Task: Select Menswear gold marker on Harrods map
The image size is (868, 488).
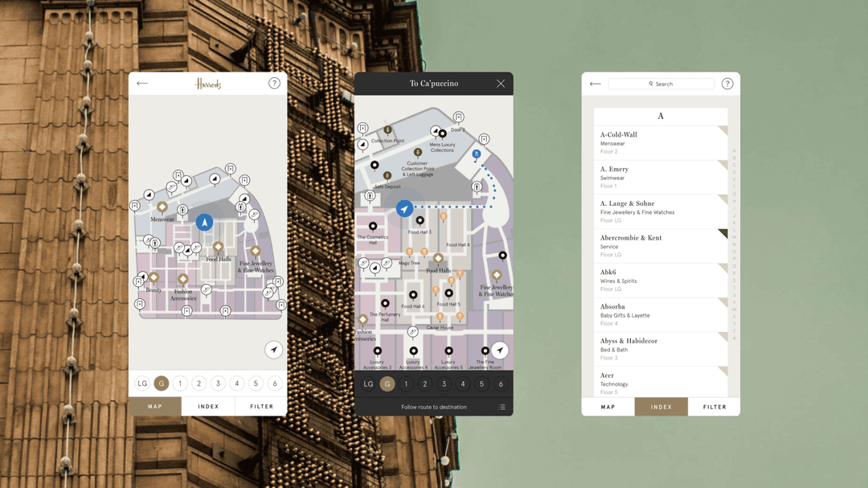Action: pos(162,207)
